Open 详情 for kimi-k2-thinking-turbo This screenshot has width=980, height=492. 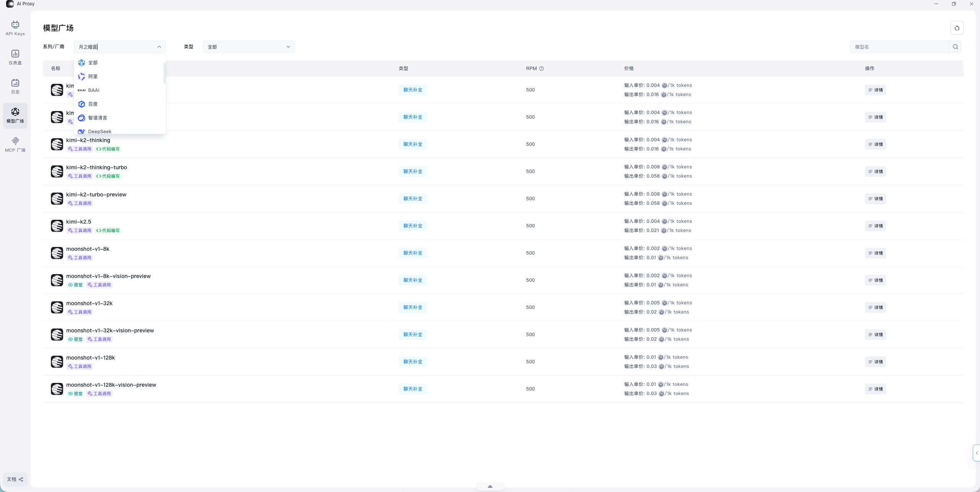pyautogui.click(x=875, y=172)
